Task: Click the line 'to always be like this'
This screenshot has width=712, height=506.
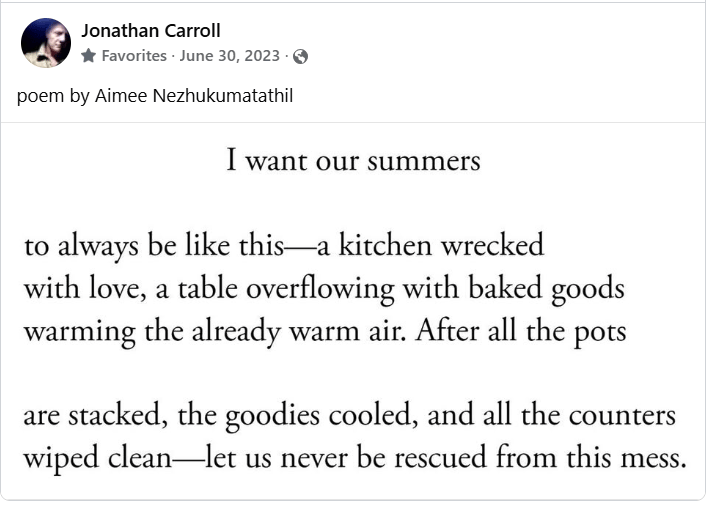Action: tap(154, 246)
